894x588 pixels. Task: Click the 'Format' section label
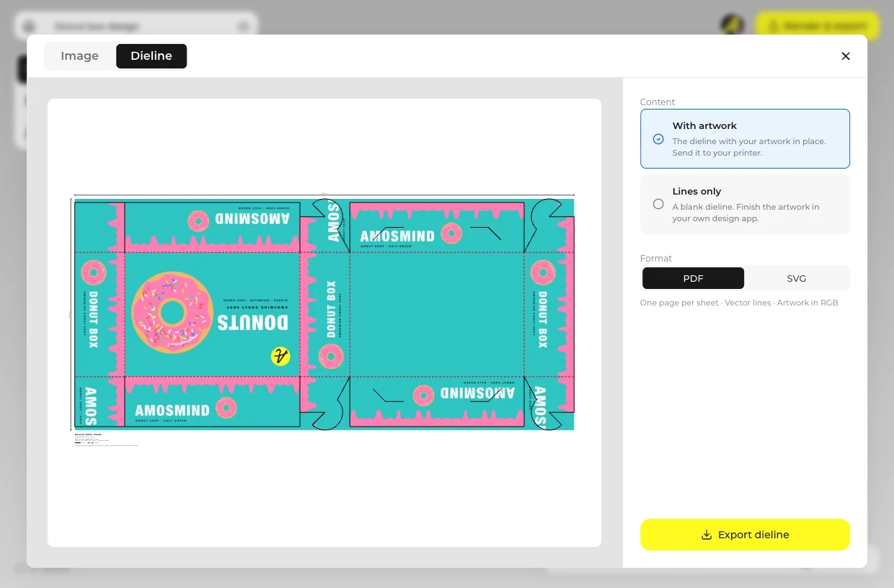(x=656, y=259)
